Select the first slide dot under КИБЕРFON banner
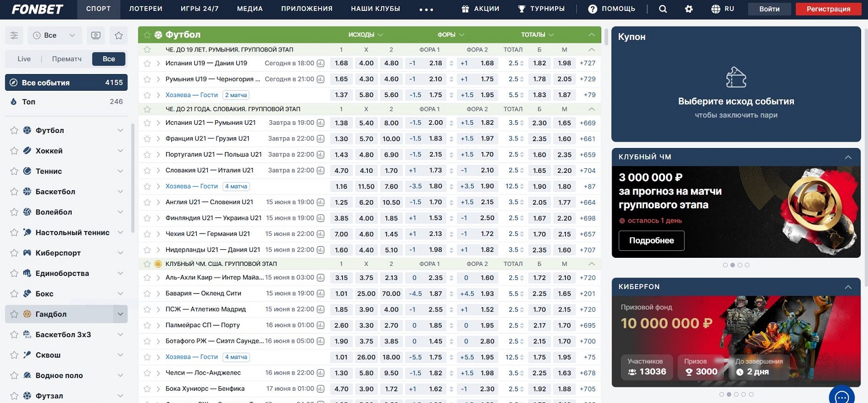This screenshot has width=868, height=403. coord(722,395)
